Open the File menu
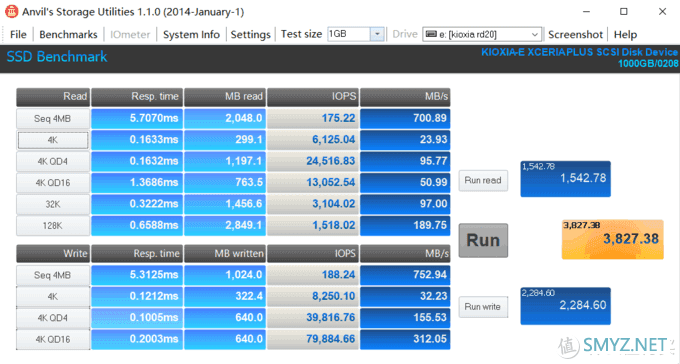Viewport: 680px width, 364px height. [18, 34]
